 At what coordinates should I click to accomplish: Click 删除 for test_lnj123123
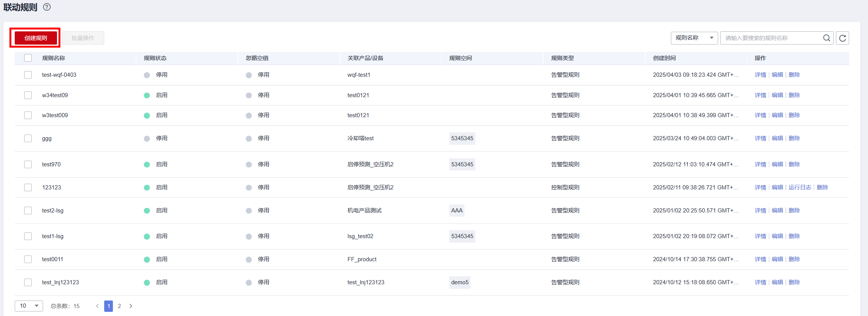[794, 282]
